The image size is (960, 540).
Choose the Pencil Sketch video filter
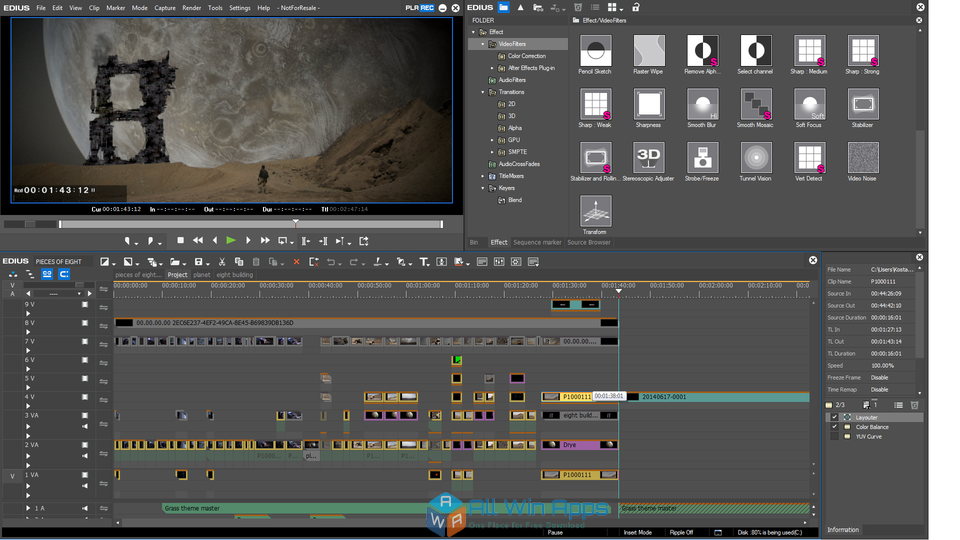(596, 50)
